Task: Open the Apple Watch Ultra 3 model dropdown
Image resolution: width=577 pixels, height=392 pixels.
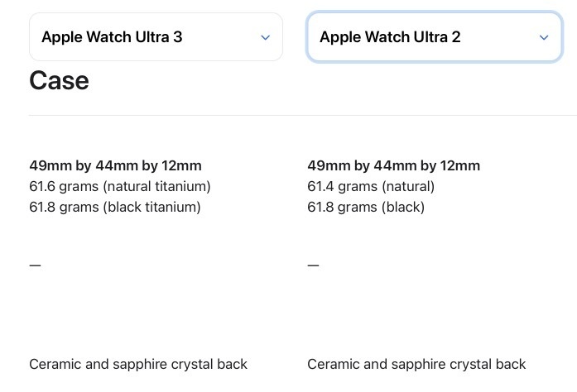Action: coord(156,36)
